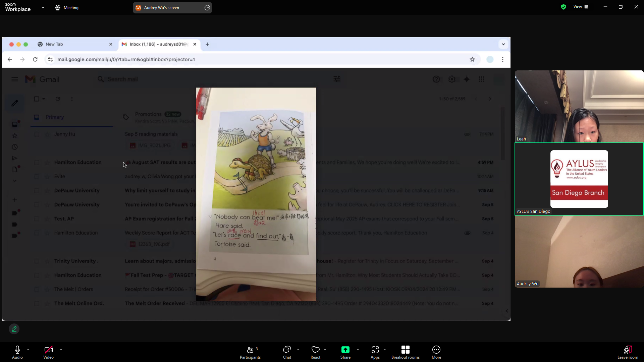This screenshot has width=644, height=362.
Task: Switch to the New Tab browser tab
Action: pyautogui.click(x=74, y=44)
